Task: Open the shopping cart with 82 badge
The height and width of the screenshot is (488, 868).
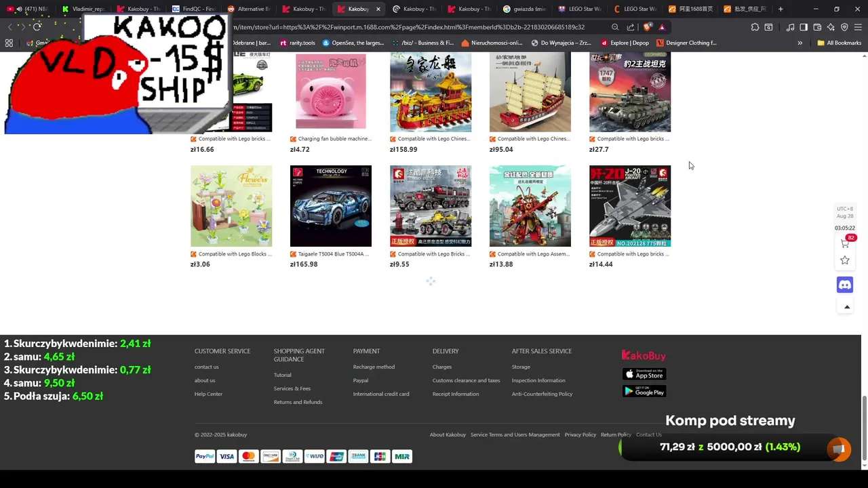Action: coord(846,243)
